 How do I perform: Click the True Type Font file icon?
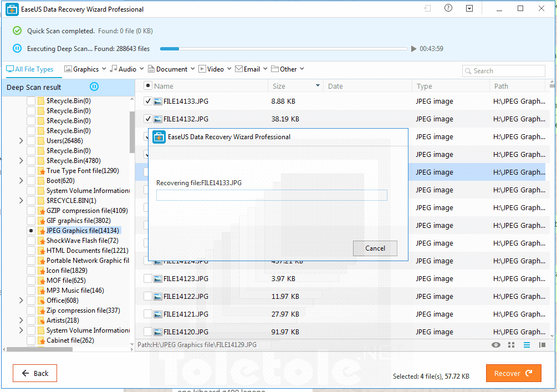tap(41, 171)
